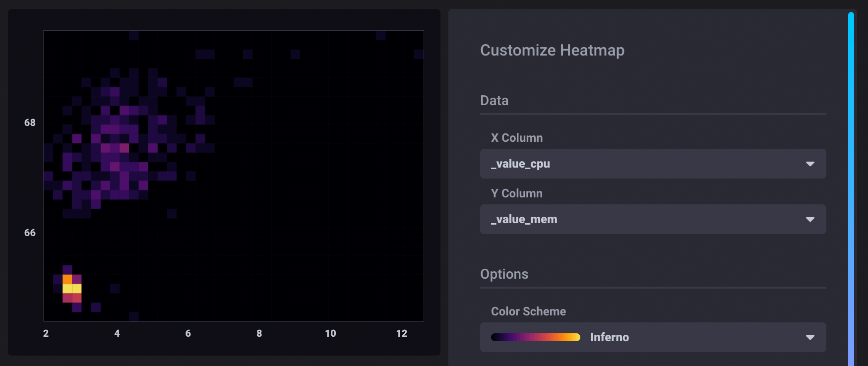Click the Y Column label
The height and width of the screenshot is (366, 868).
pyautogui.click(x=516, y=193)
